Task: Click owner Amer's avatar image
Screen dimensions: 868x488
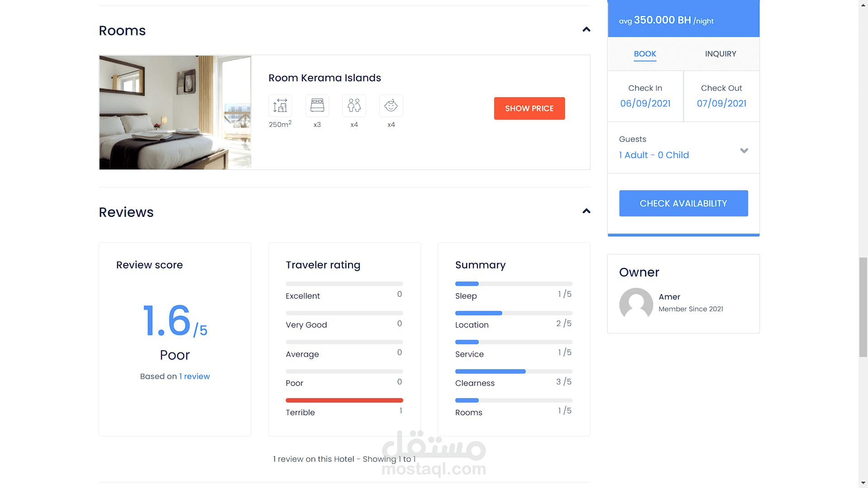Action: pos(636,304)
